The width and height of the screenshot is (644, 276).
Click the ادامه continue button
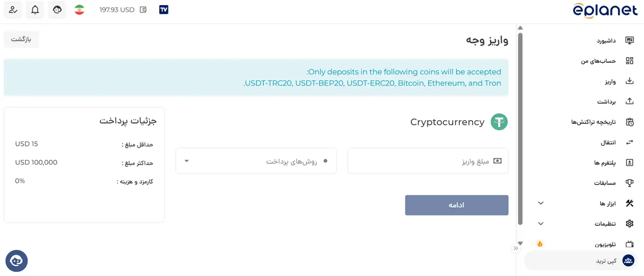457,205
